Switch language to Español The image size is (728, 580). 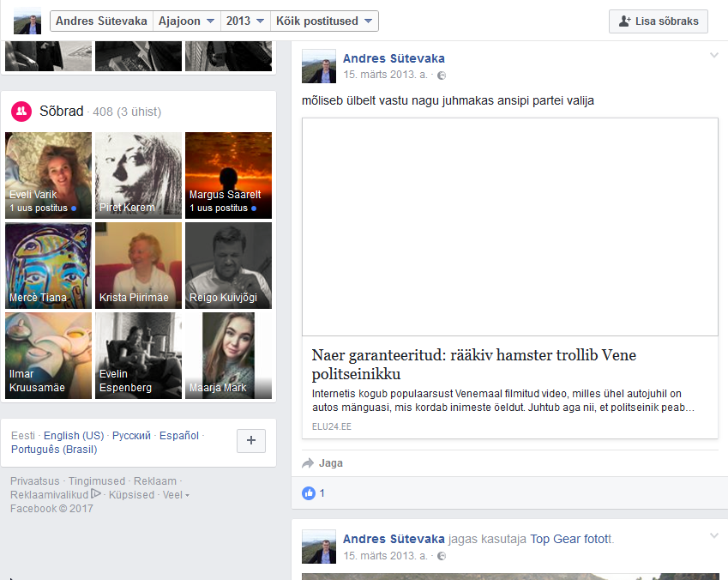178,436
